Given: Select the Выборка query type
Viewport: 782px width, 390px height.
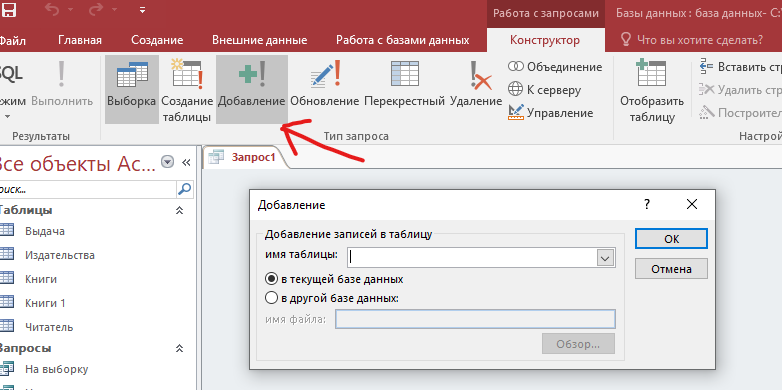Looking at the screenshot, I should pyautogui.click(x=132, y=89).
